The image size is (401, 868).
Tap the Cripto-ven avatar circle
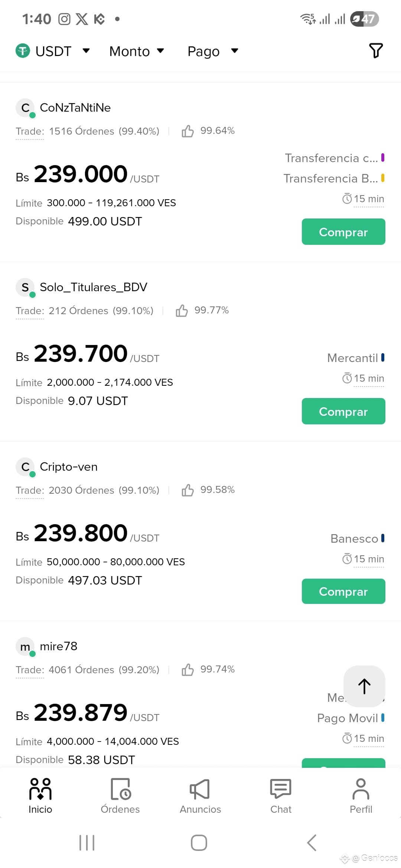pos(25,467)
